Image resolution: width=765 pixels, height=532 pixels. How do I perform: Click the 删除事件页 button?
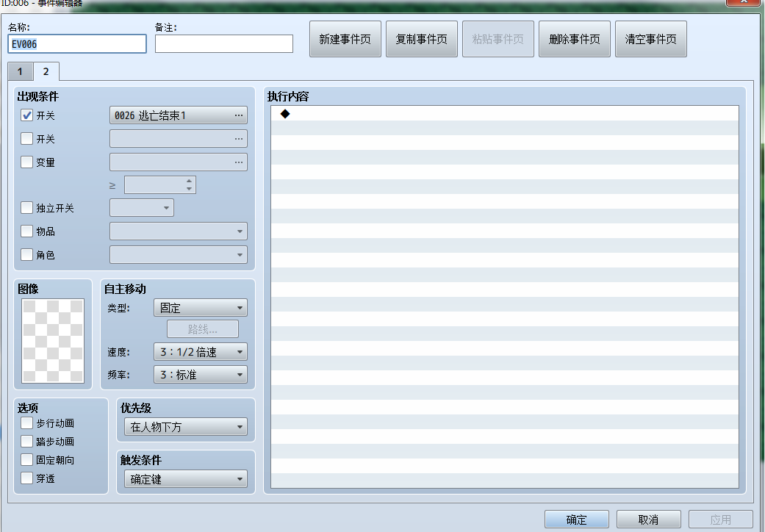[x=574, y=39]
